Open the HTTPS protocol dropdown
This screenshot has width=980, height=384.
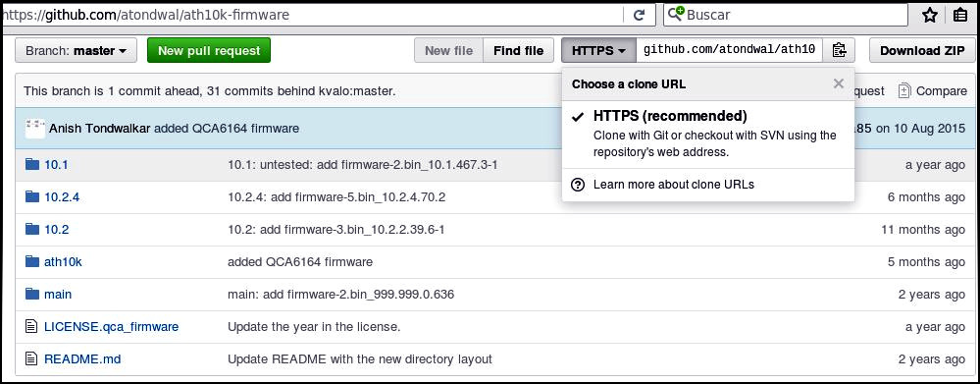point(598,51)
